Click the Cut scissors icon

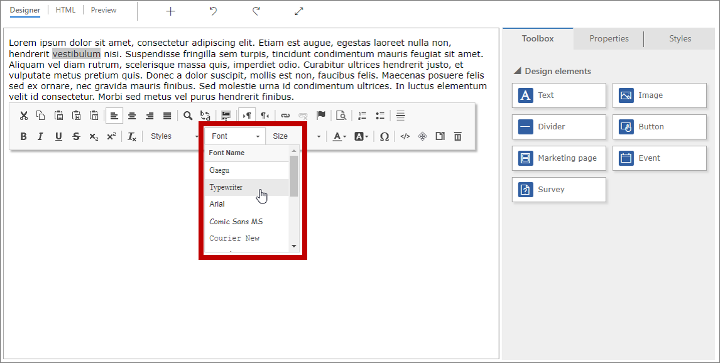23,116
